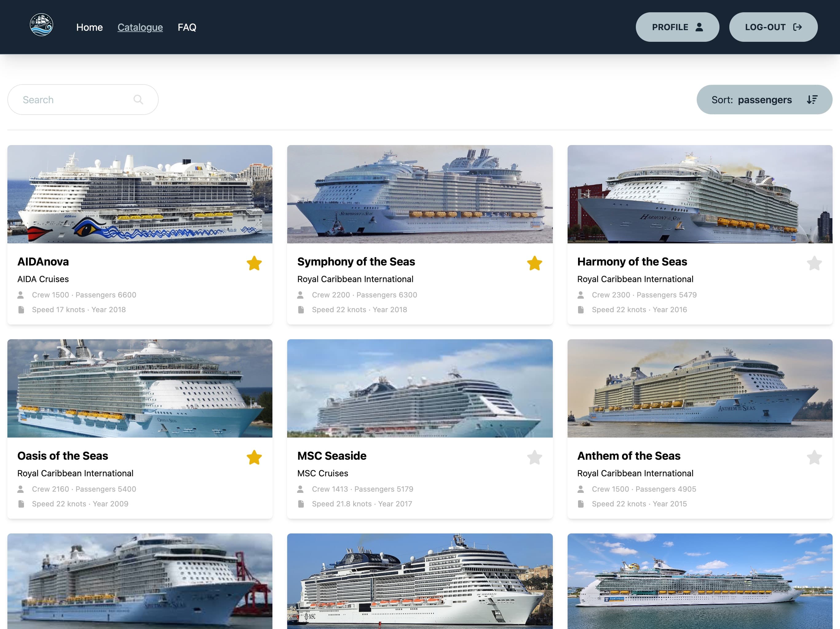
Task: Click the Harmony of the Seas title
Action: (x=632, y=261)
